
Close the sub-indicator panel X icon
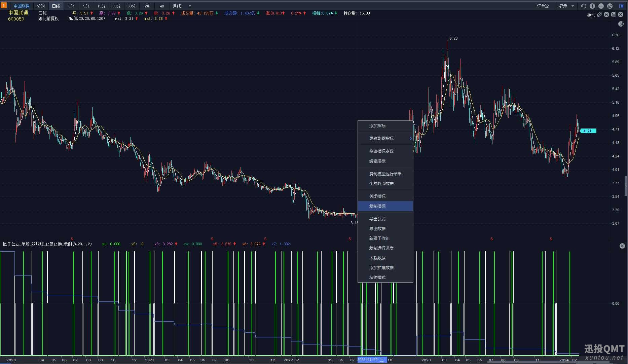pos(622,246)
